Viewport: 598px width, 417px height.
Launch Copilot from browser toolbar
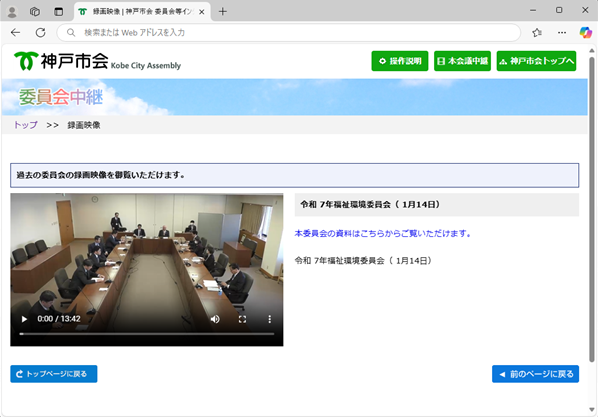tap(585, 33)
